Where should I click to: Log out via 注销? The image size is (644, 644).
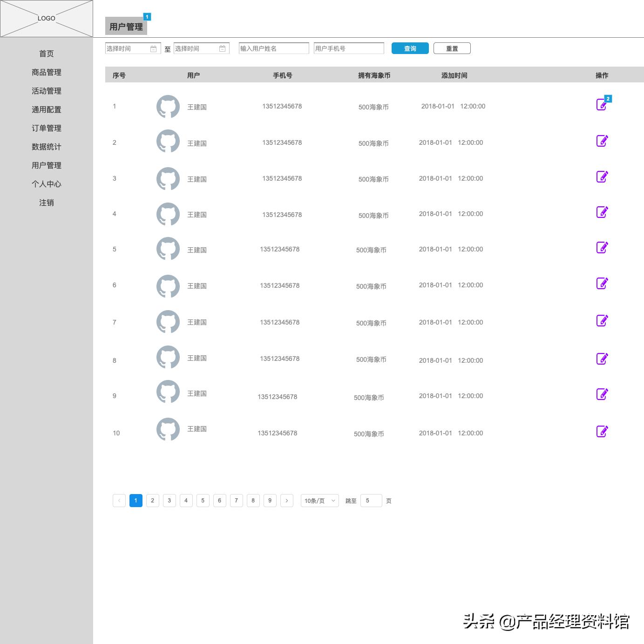point(47,203)
